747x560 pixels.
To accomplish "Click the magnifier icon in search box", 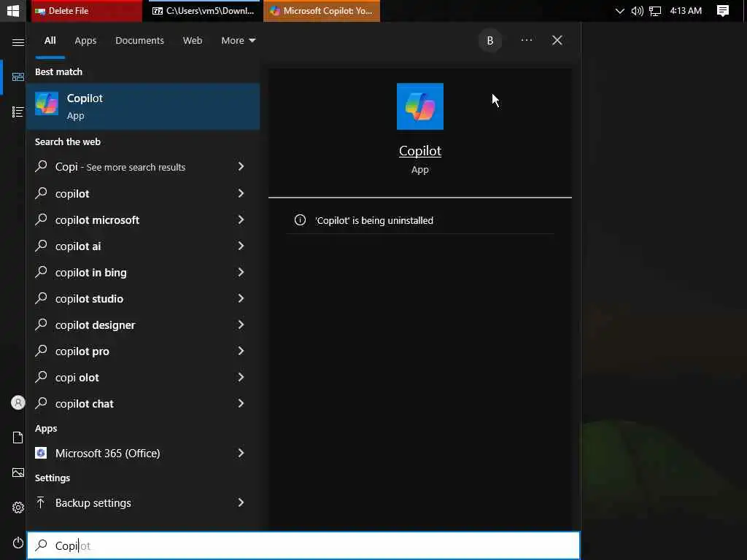I will pyautogui.click(x=42, y=545).
